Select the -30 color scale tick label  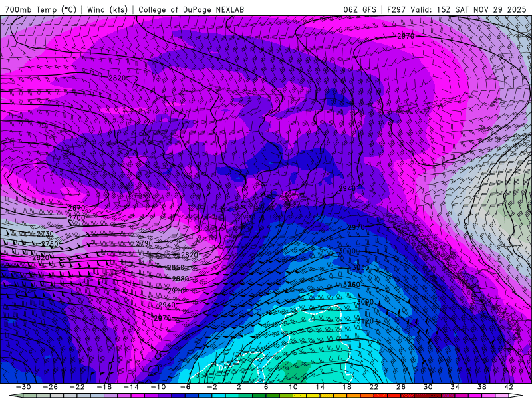[23, 387]
